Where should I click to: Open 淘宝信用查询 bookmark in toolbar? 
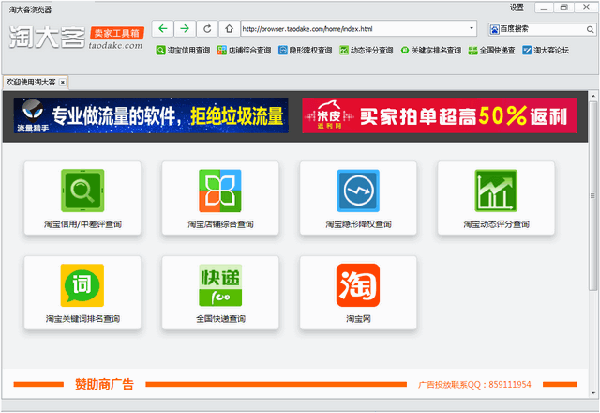(x=183, y=50)
